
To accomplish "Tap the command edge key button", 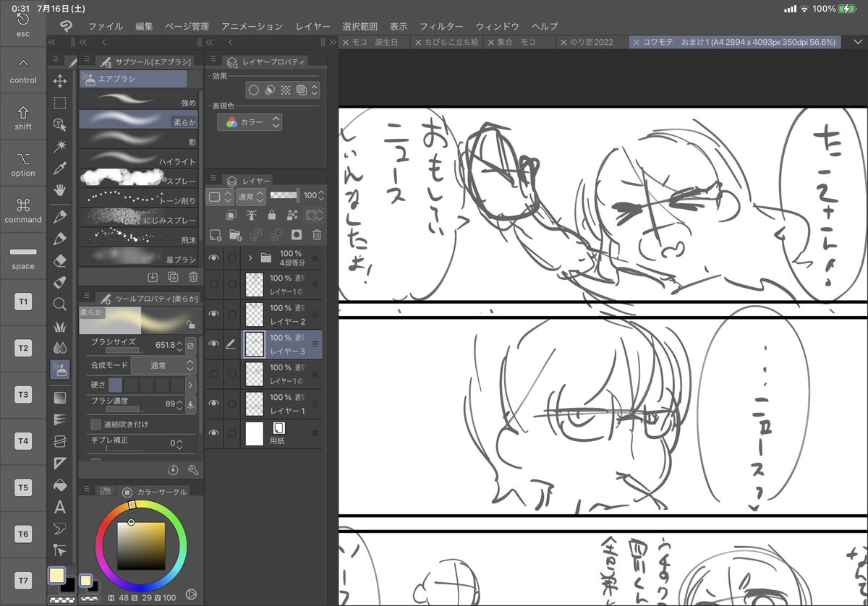I will point(23,210).
